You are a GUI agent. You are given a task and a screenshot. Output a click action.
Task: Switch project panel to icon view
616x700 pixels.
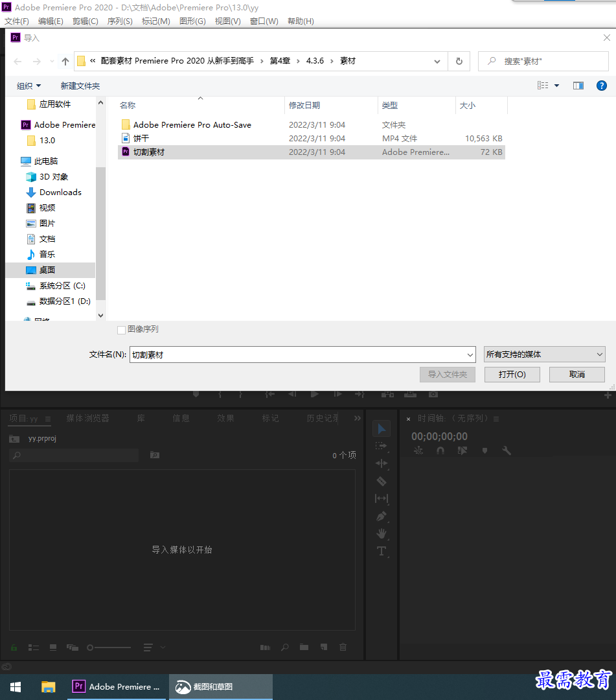53,647
